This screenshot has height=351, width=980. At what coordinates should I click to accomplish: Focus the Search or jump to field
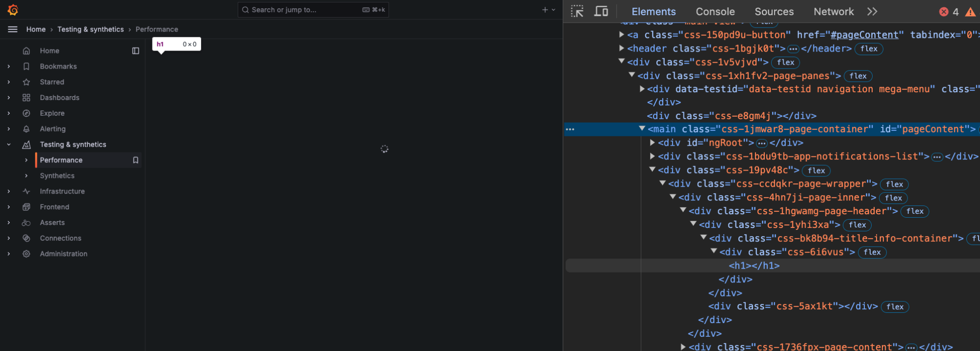click(313, 10)
